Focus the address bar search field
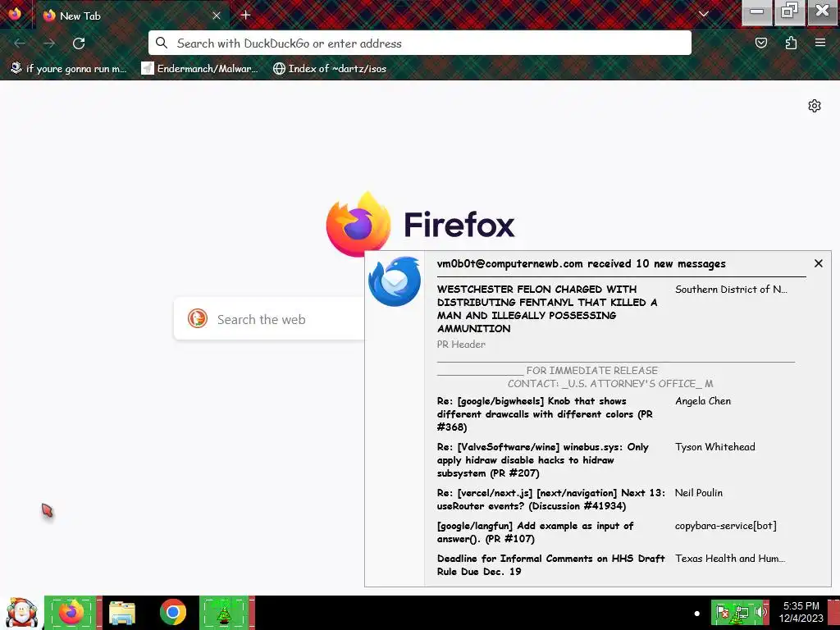Screen dimensions: 840x630 coord(419,43)
